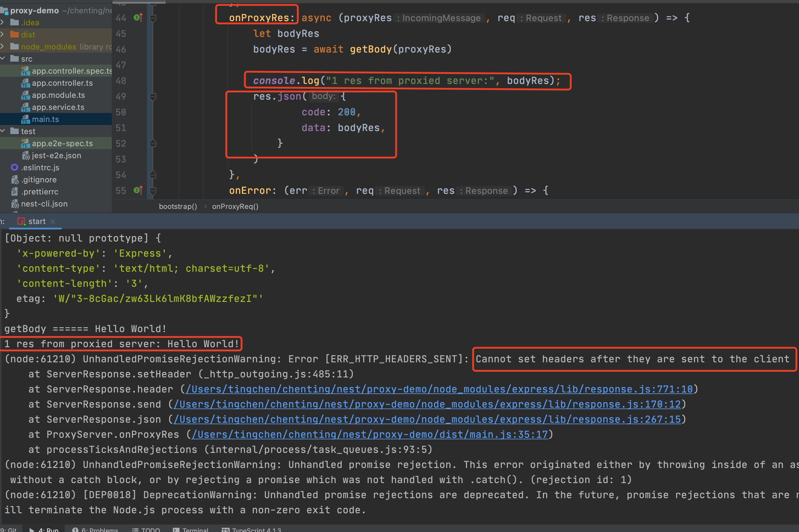Click the node_modules folder icon
This screenshot has width=799, height=532.
pos(14,46)
